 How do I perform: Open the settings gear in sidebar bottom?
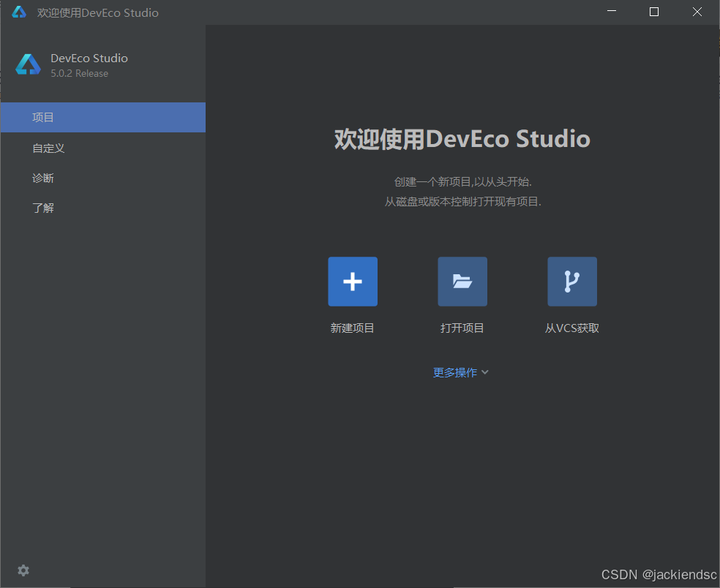tap(23, 570)
